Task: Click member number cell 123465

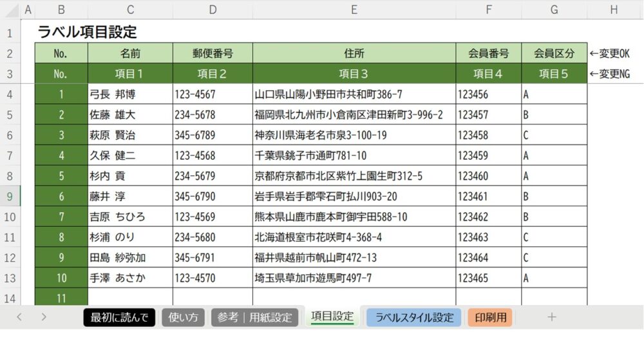Action: pyautogui.click(x=489, y=279)
